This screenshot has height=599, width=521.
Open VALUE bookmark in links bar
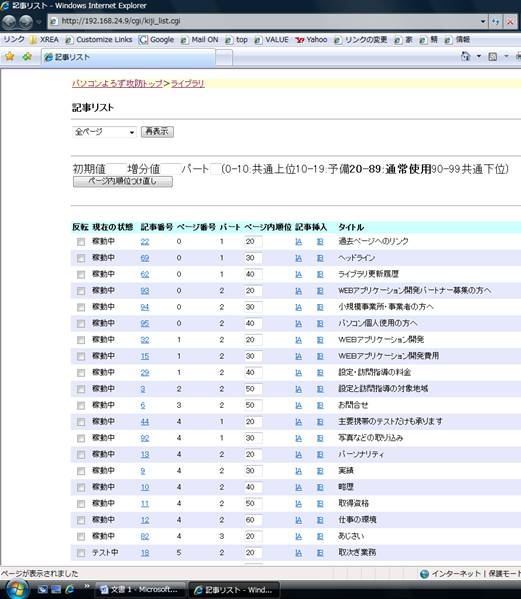272,40
